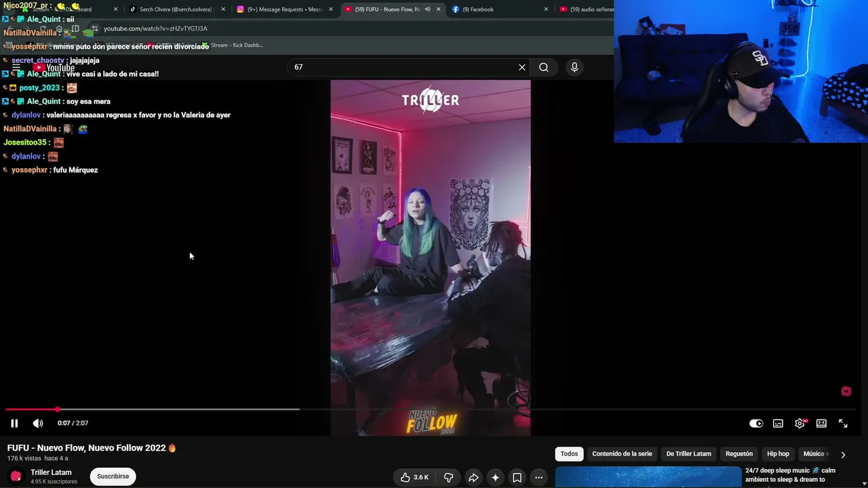Close the Facebook browser tab

coord(546,9)
